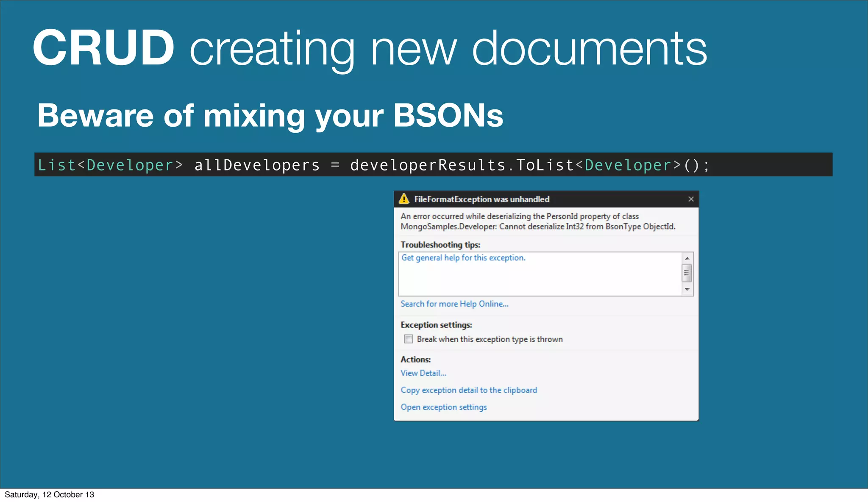Screen dimensions: 868x502
Task: Click Beware of mixing your BSONs heading
Action: [270, 115]
